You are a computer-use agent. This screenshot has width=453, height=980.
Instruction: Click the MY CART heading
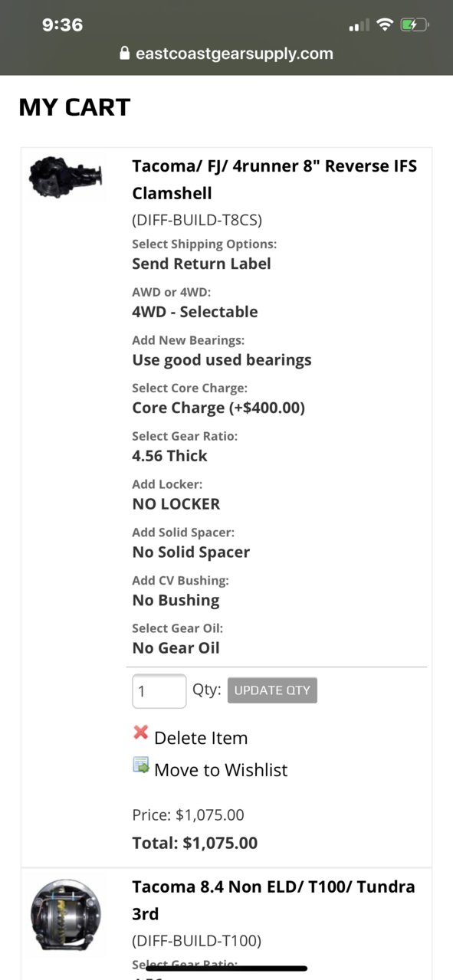click(74, 107)
